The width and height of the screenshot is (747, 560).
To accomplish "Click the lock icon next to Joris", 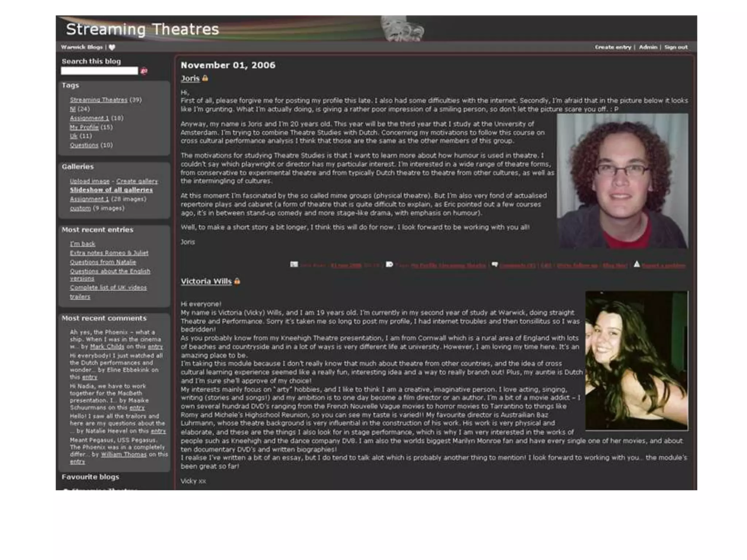I will tap(205, 78).
